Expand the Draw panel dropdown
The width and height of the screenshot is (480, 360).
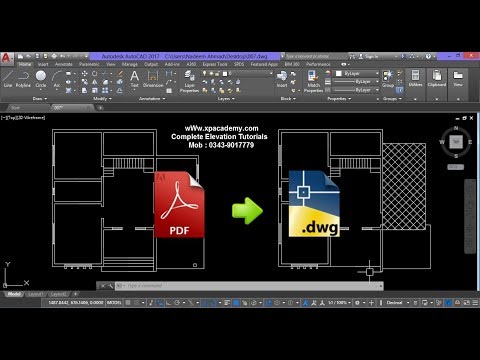[x=40, y=99]
